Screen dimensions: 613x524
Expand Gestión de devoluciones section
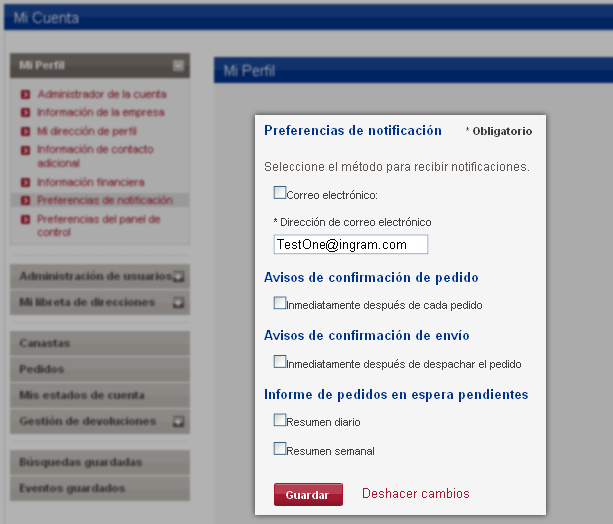pos(177,422)
